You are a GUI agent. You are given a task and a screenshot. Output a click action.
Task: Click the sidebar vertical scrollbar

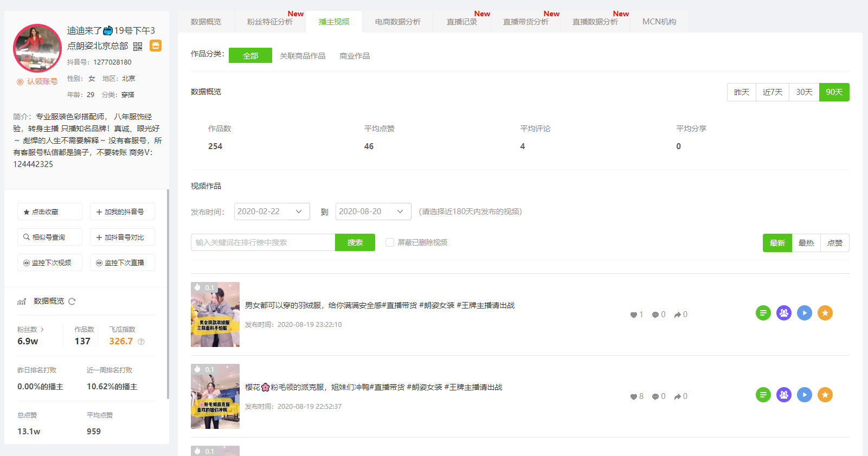coord(168,293)
